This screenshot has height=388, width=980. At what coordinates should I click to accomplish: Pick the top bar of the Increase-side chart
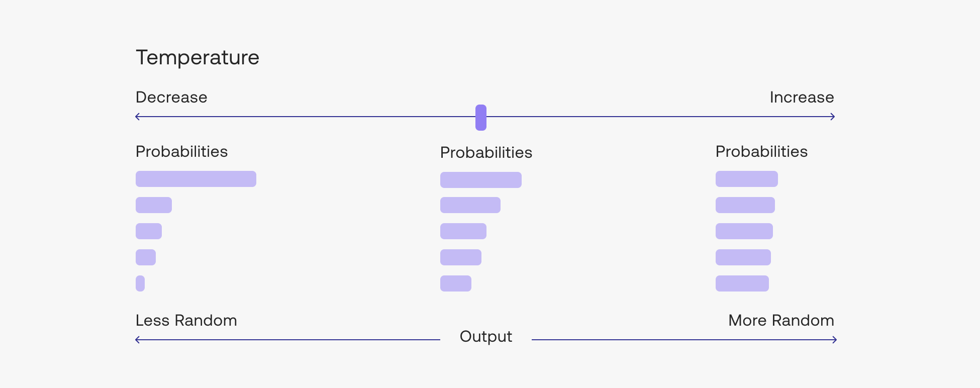tap(747, 179)
